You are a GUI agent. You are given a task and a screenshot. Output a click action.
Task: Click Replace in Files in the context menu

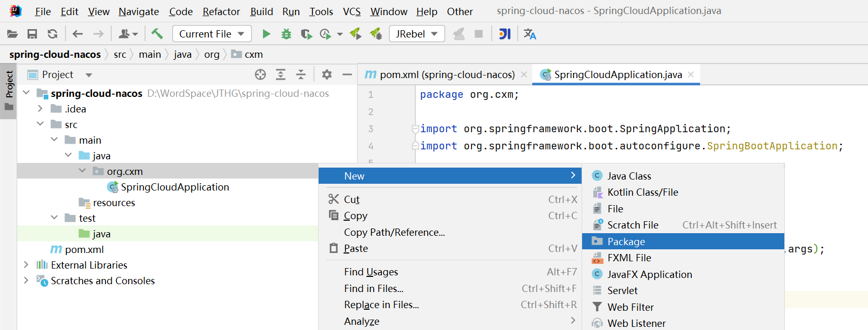click(450, 304)
